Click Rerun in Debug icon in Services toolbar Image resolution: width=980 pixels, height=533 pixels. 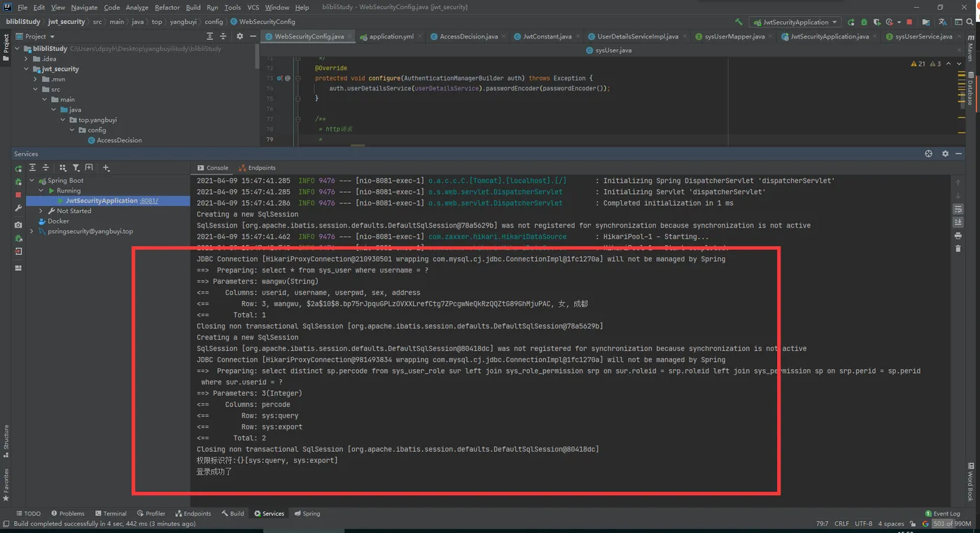(18, 182)
